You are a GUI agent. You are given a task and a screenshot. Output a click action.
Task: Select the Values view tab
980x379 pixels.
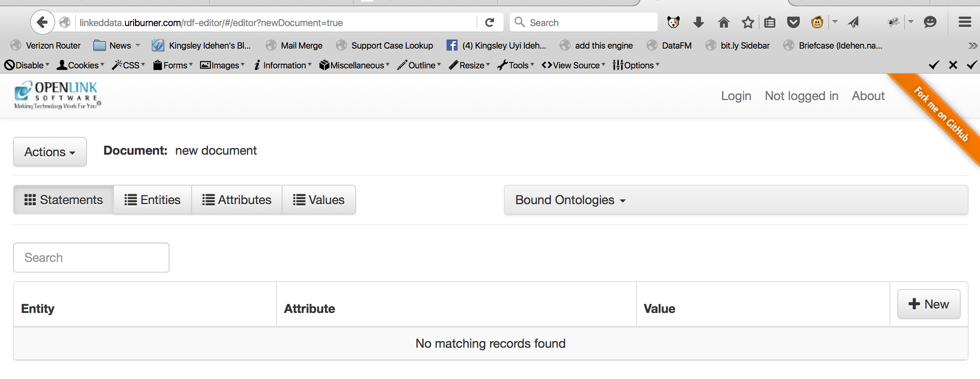coord(318,200)
